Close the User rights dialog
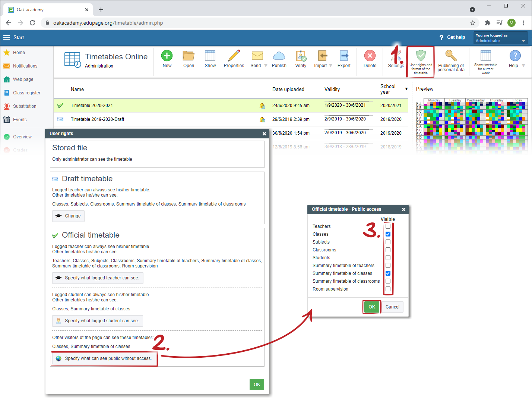Image resolution: width=532 pixels, height=398 pixels. (x=264, y=134)
